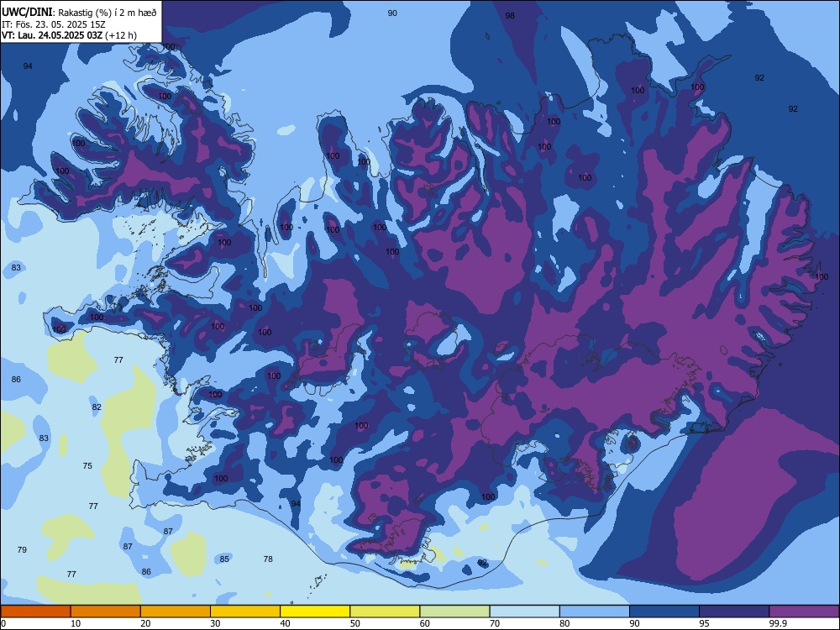Click the map humidity value '79'
The height and width of the screenshot is (630, 840).
[22, 549]
